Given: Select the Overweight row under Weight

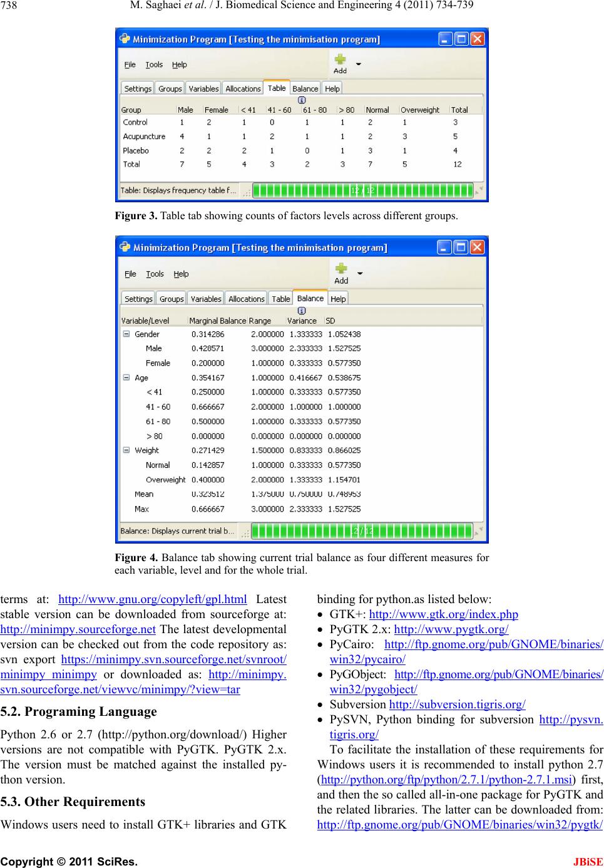Looking at the screenshot, I should 301,480.
